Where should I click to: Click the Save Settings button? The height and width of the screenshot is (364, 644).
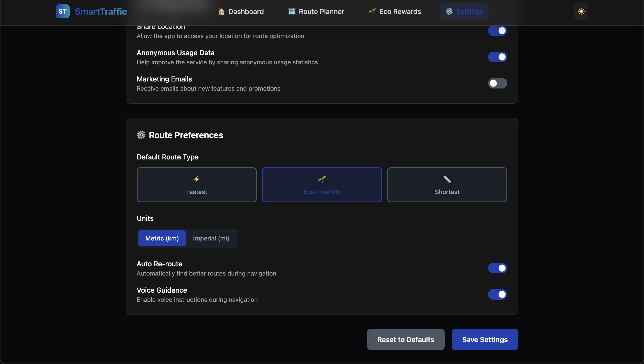coord(485,339)
